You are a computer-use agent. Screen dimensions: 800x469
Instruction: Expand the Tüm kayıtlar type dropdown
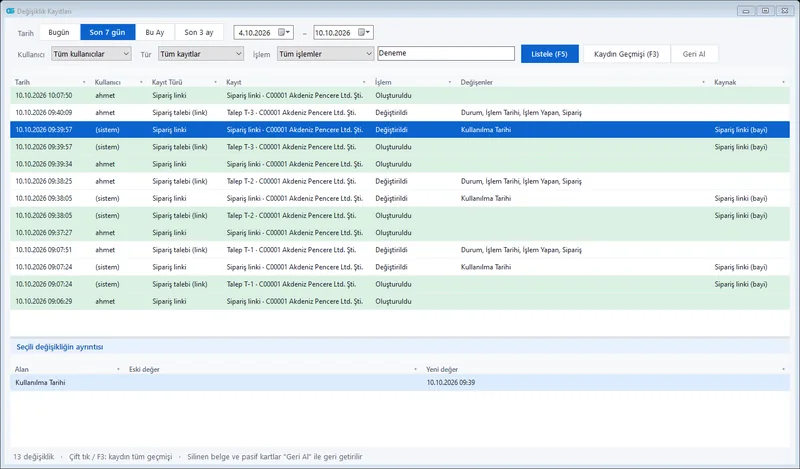201,54
